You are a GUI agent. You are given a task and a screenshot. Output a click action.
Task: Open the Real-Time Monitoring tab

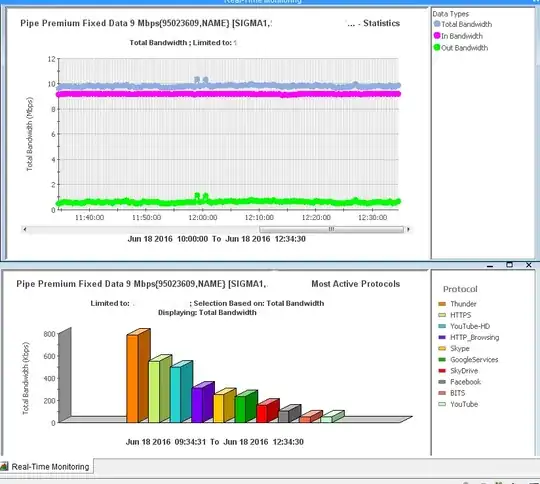click(46, 466)
